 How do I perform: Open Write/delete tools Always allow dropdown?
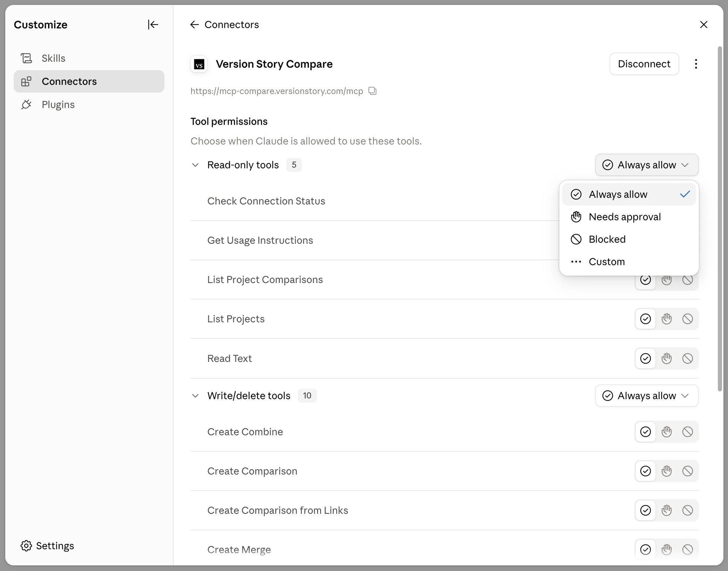(x=647, y=396)
